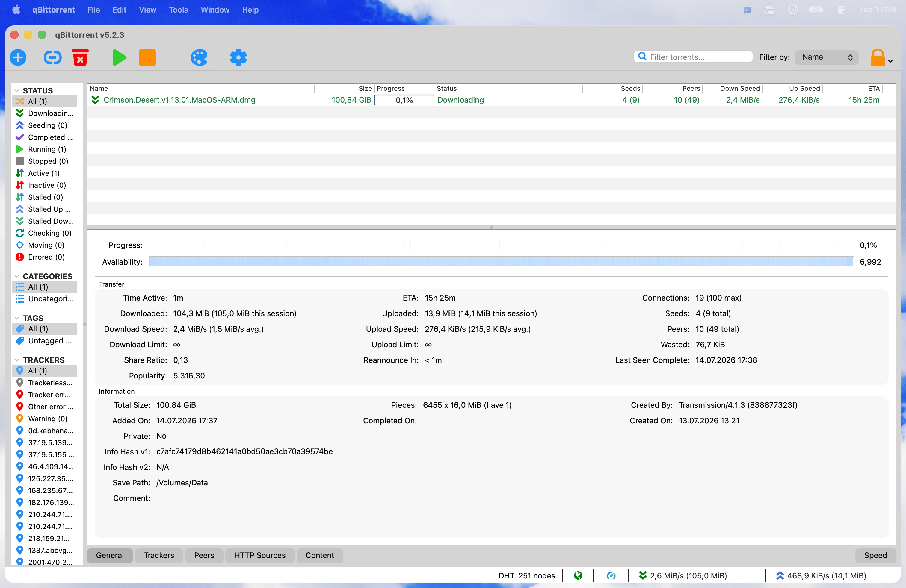Select the Stalled Downloading status filter
Image resolution: width=906 pixels, height=588 pixels.
(x=45, y=221)
